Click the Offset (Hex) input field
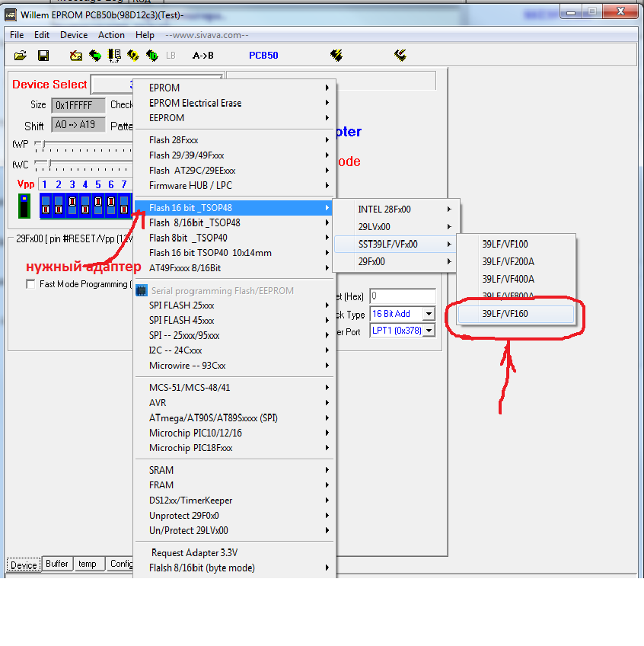The image size is (644, 646). click(x=403, y=296)
